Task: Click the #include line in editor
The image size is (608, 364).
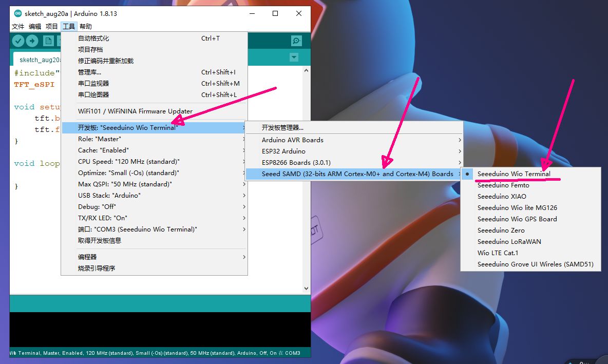Action: [x=37, y=73]
